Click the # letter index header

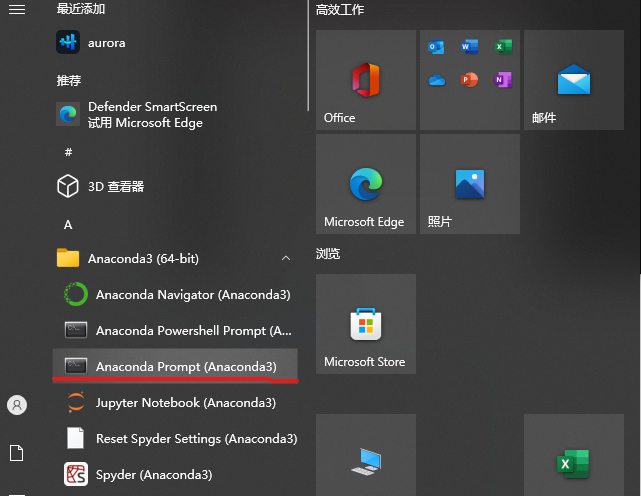[68, 152]
